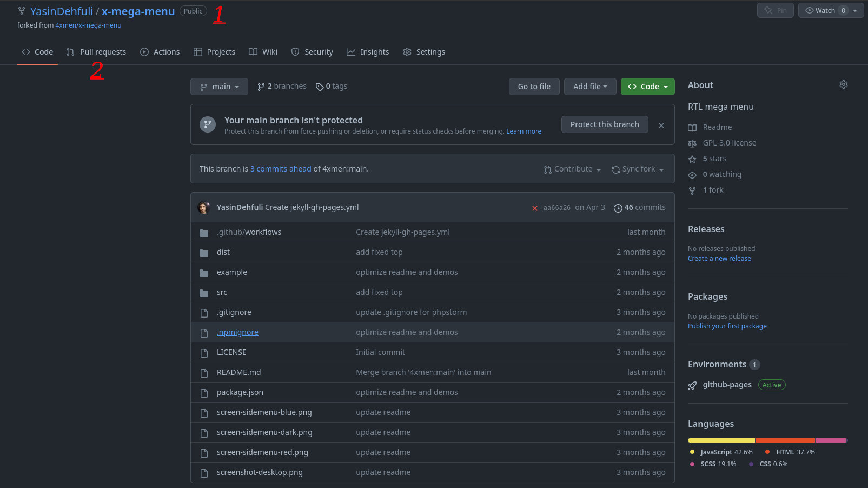This screenshot has height=488, width=868.
Task: Click the tag icon next to 0 tags
Action: tap(320, 87)
